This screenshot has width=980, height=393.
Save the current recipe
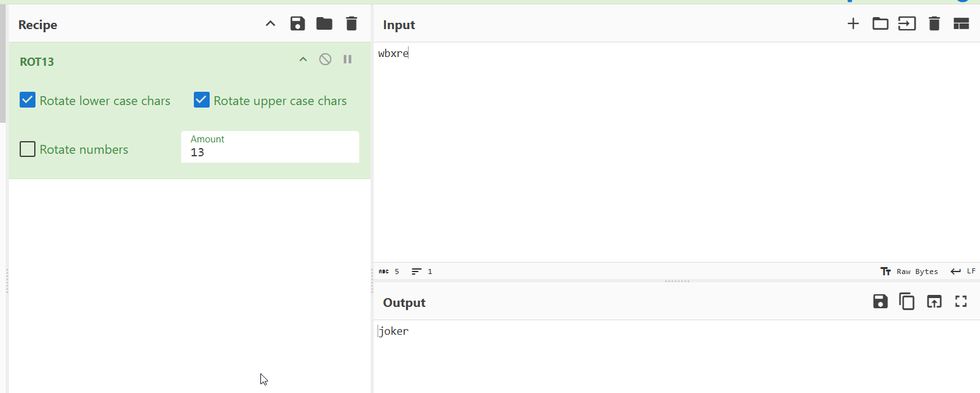[x=297, y=24]
